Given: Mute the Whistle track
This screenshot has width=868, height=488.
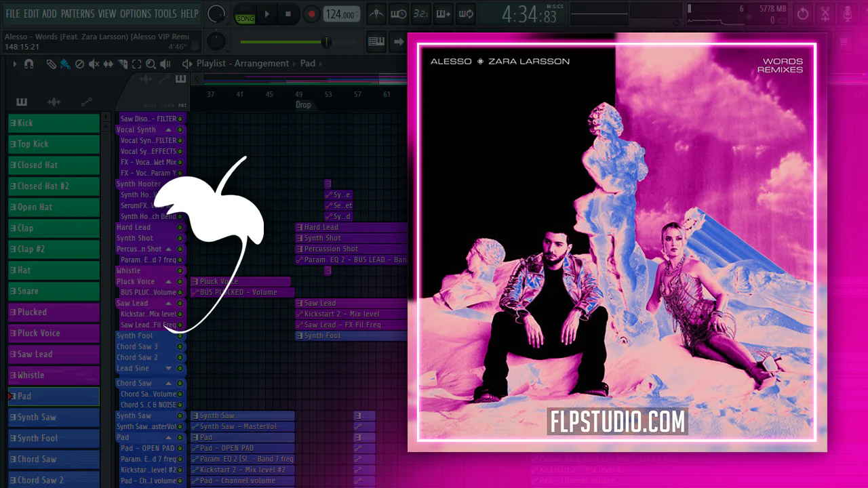Looking at the screenshot, I should click(180, 271).
